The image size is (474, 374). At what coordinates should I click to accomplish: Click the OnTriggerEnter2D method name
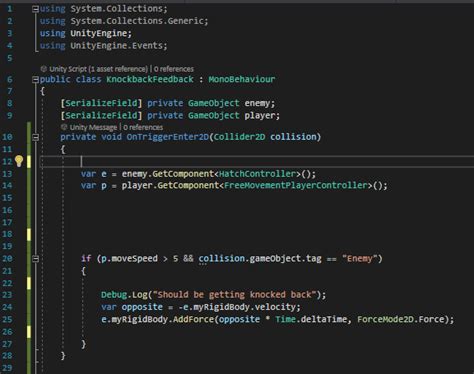point(168,137)
